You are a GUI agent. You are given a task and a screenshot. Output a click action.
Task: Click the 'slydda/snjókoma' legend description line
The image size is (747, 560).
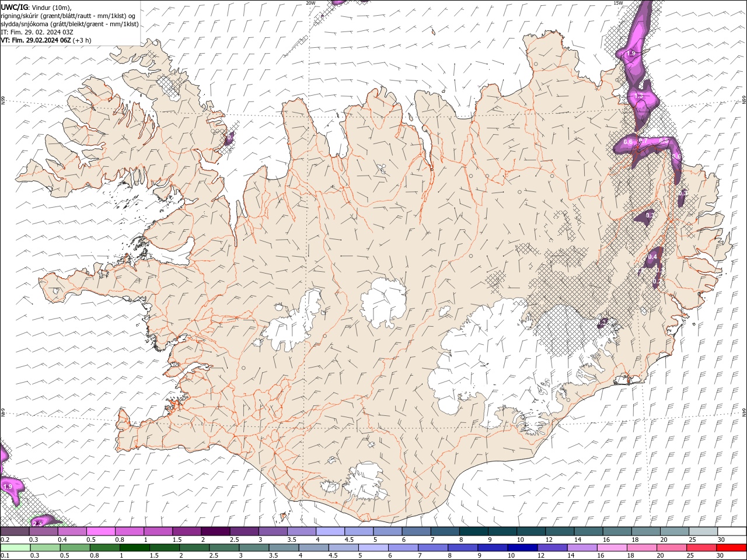(x=69, y=24)
